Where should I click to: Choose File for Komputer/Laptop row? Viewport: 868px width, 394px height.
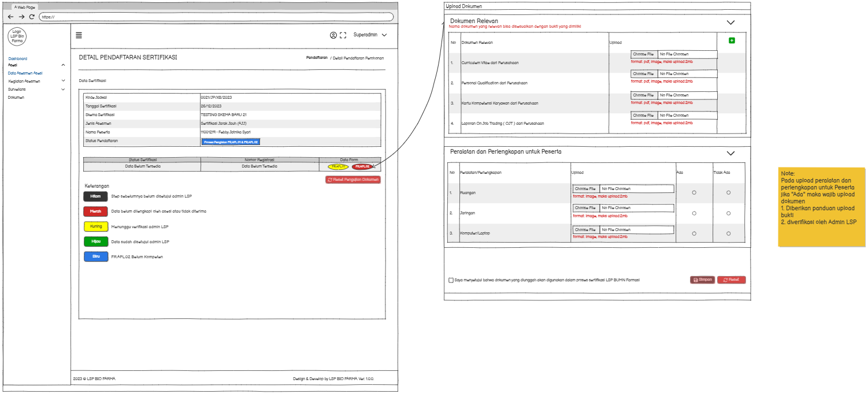pyautogui.click(x=585, y=230)
